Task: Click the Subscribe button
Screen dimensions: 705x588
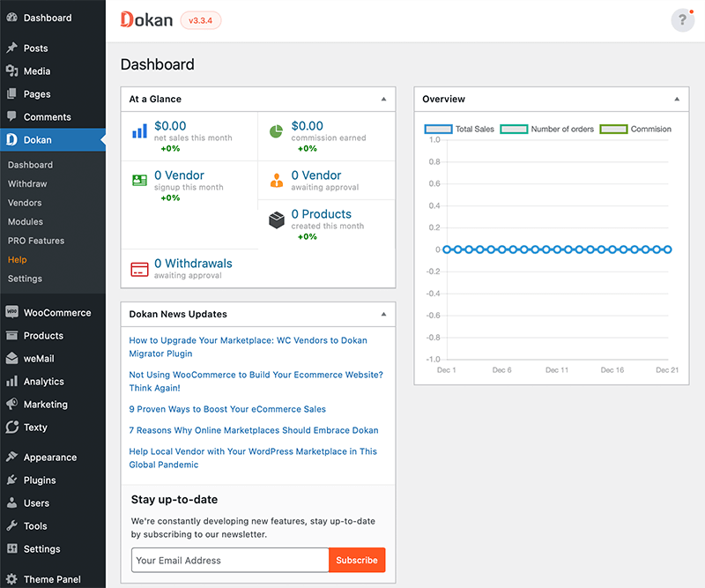Action: [357, 560]
